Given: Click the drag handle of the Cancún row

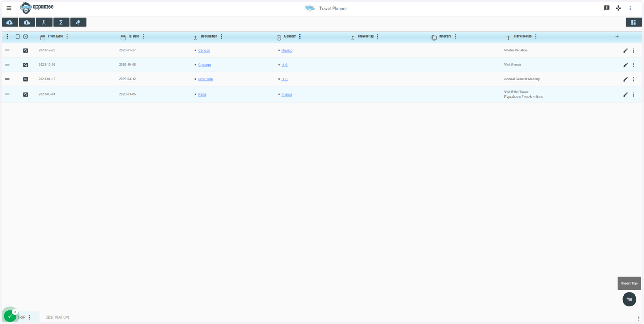Looking at the screenshot, I should [7, 50].
